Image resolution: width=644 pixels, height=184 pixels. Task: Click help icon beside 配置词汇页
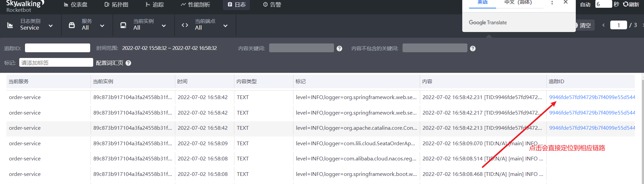[x=128, y=63]
